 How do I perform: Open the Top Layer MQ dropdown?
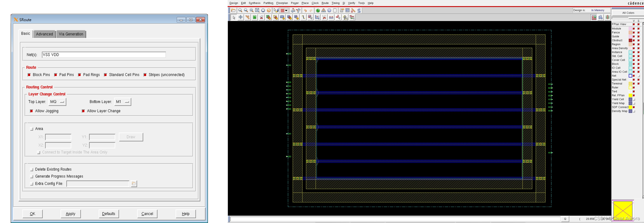(57, 102)
